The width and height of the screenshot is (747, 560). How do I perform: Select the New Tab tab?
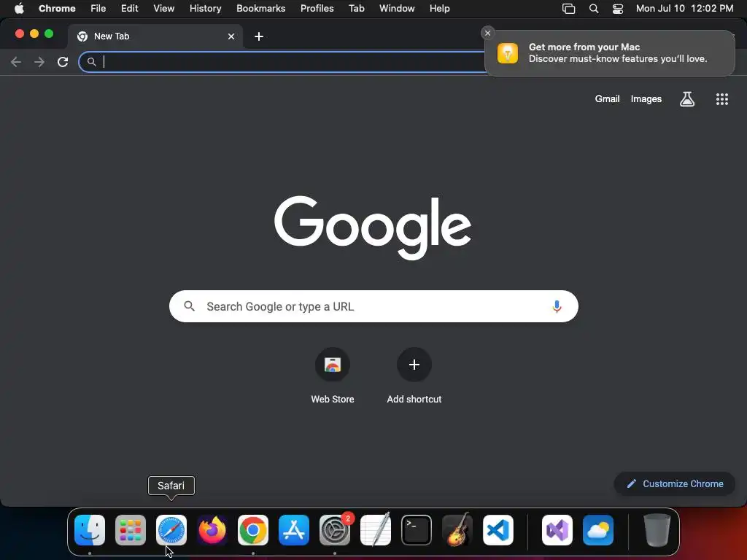click(155, 36)
